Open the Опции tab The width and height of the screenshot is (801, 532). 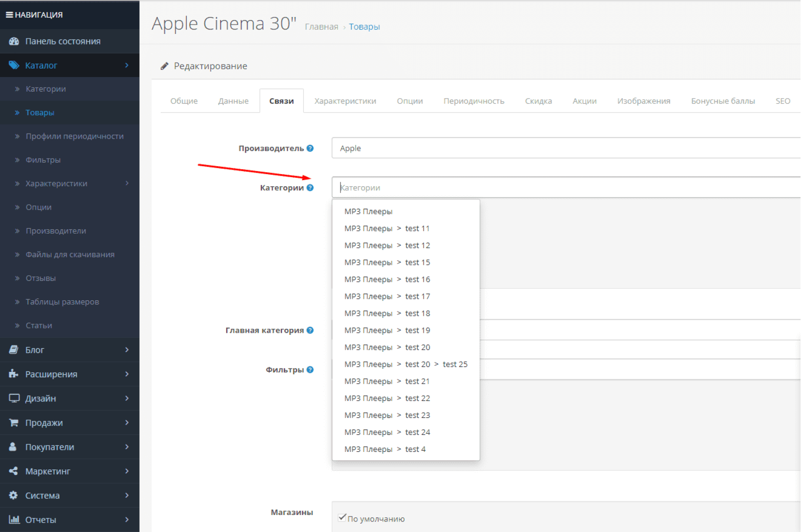coord(410,101)
